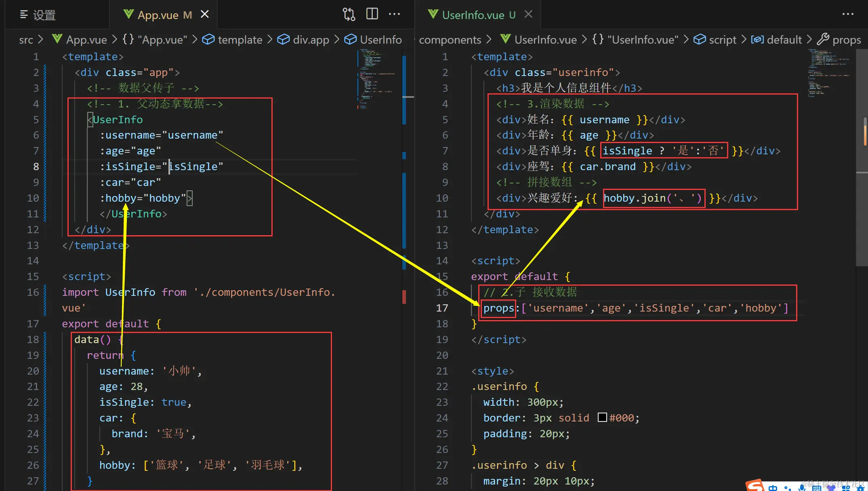This screenshot has height=491, width=868.
Task: Select line number 17 in UserInfo.vue gutter
Action: 442,308
